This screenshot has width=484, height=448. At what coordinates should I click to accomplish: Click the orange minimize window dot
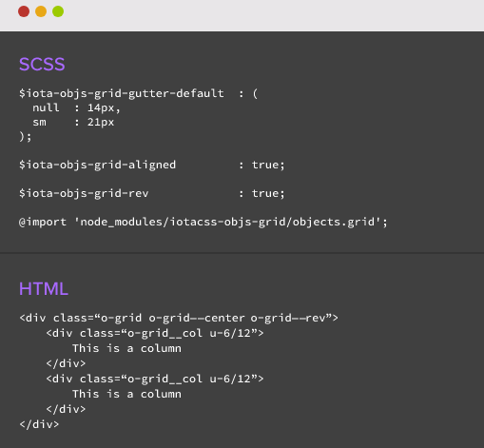(41, 11)
